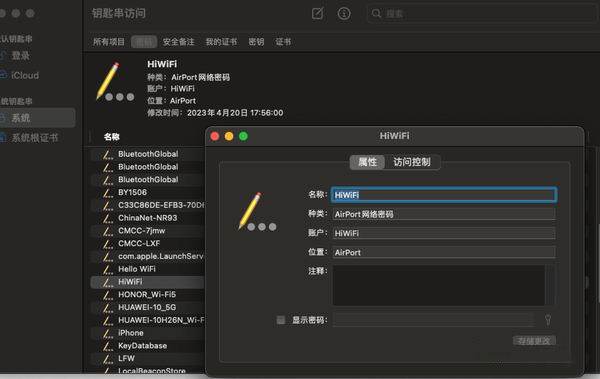Click the pencil icon beside KeyDatabase
Viewport: 600px width, 379px height.
coord(108,346)
